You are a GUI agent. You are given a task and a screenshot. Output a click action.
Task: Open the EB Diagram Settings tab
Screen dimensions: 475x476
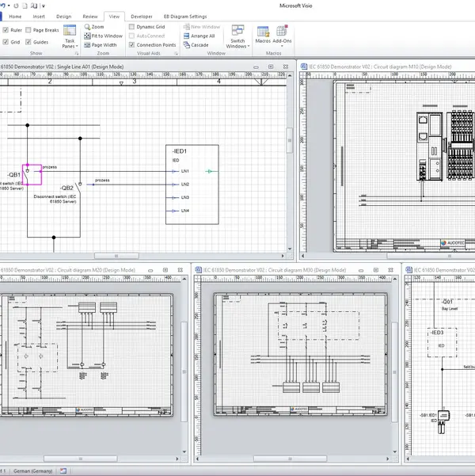coord(185,16)
